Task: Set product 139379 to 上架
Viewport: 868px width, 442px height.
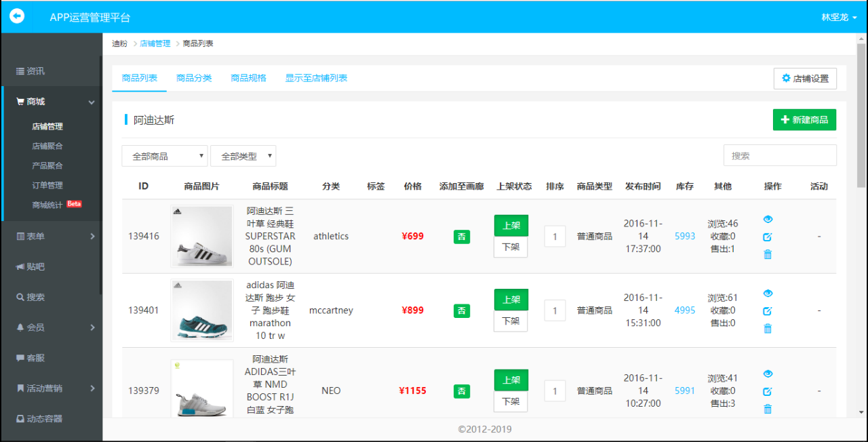Action: [511, 380]
